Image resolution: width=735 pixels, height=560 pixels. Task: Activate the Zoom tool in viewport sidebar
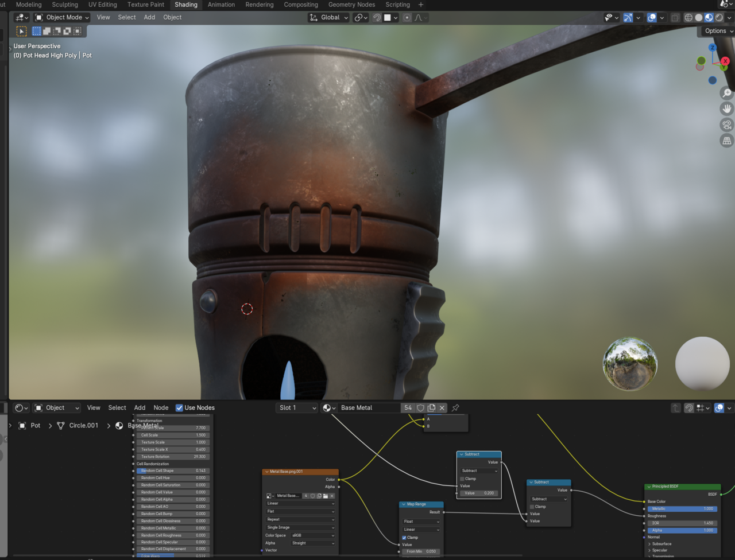(x=726, y=93)
